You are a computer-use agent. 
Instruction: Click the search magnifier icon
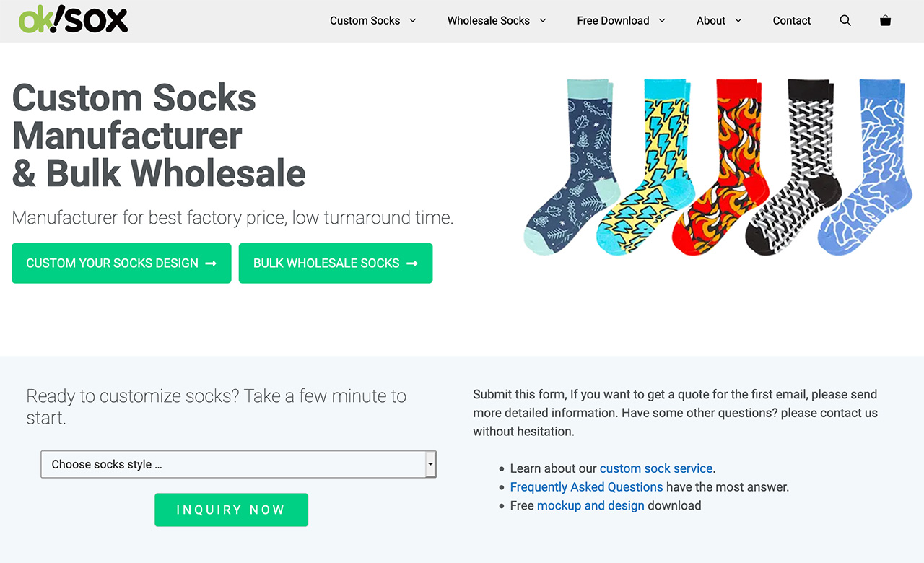pyautogui.click(x=845, y=21)
